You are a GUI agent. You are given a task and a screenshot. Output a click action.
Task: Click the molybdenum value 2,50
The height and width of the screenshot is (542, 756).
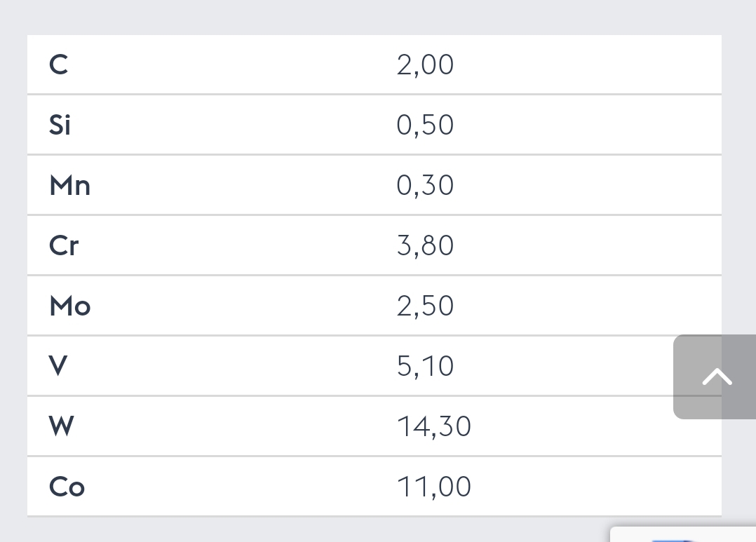pyautogui.click(x=425, y=306)
